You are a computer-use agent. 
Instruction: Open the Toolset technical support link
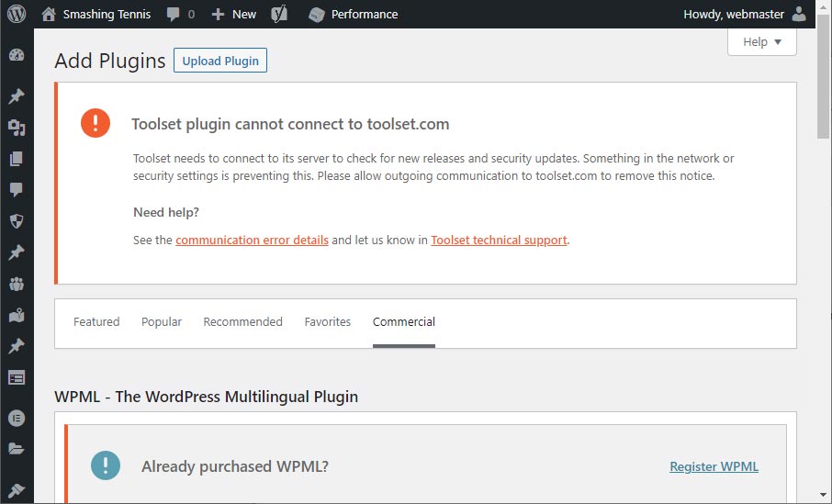pos(499,240)
